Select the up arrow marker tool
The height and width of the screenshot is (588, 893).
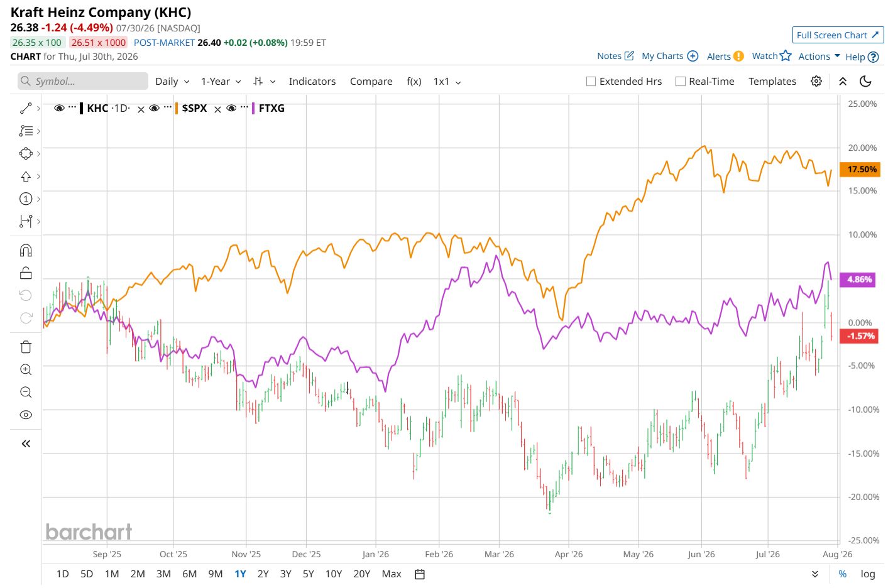point(26,177)
